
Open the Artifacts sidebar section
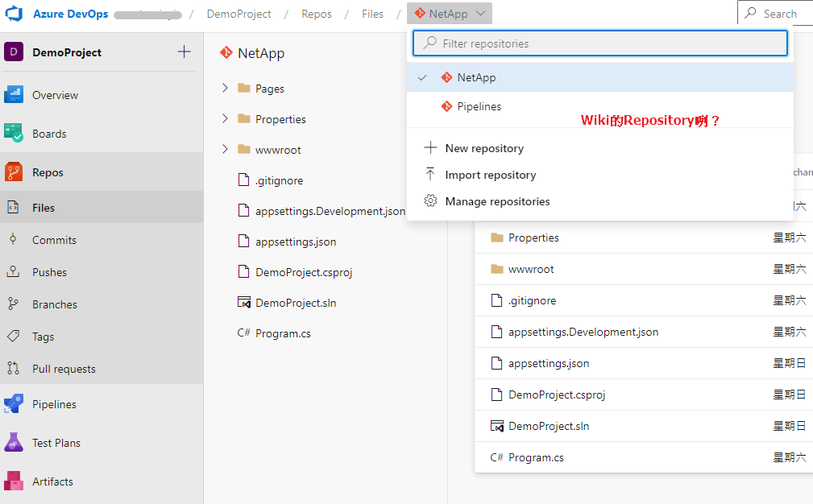102,481
